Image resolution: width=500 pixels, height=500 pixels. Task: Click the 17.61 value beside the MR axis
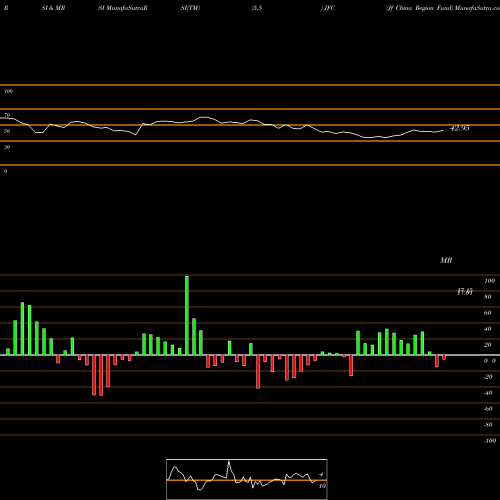coord(465,292)
